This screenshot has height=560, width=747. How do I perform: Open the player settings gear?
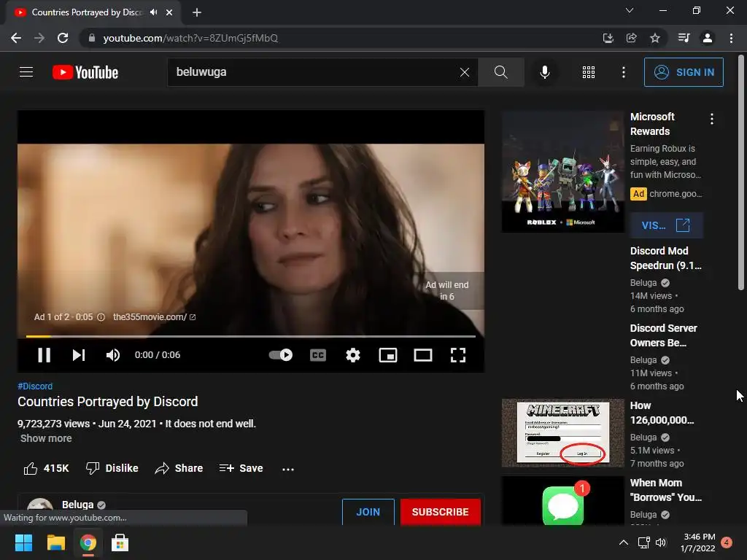point(352,355)
